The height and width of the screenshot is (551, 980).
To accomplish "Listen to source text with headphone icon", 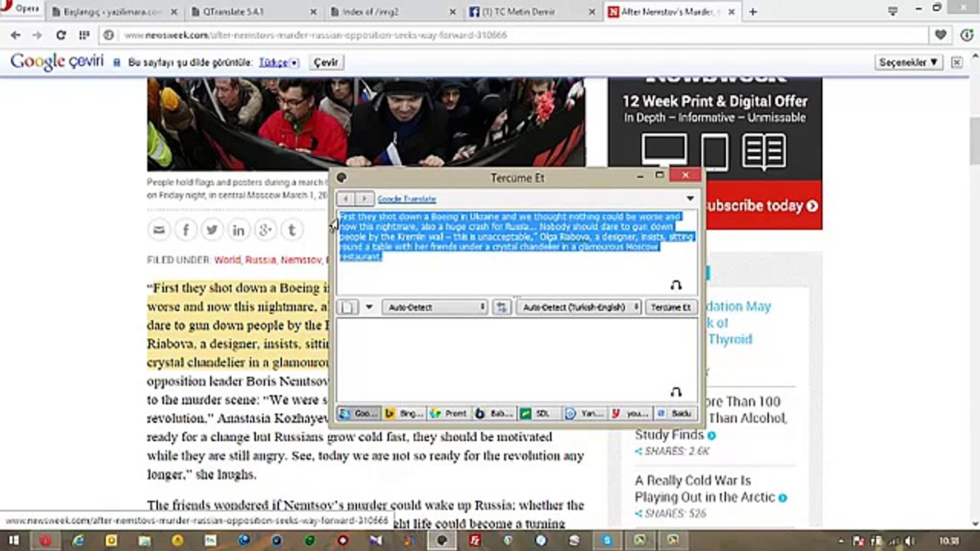I will coord(676,285).
